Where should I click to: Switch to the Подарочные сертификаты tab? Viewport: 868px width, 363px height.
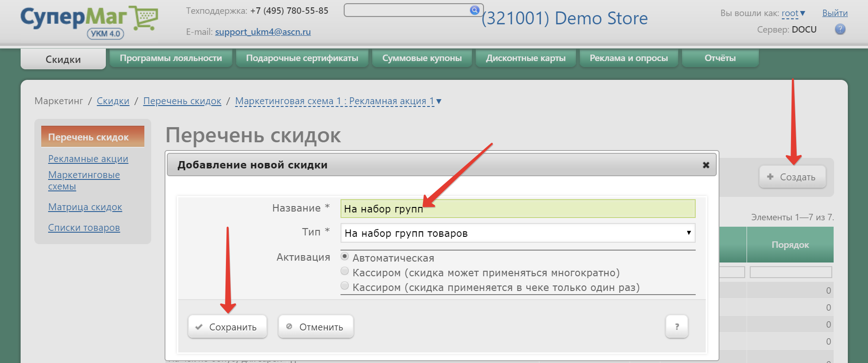pos(302,58)
